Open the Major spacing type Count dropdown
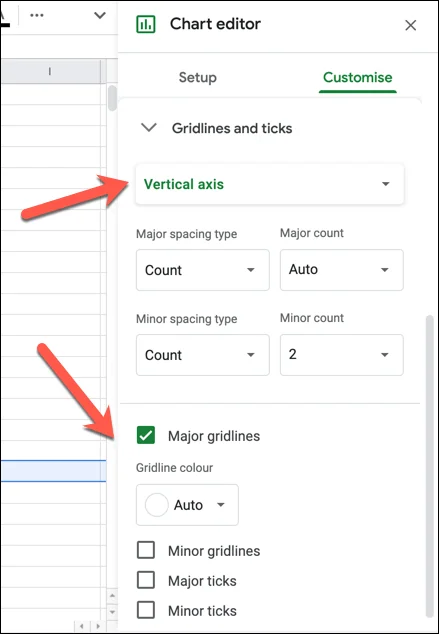This screenshot has width=439, height=634. coord(203,270)
